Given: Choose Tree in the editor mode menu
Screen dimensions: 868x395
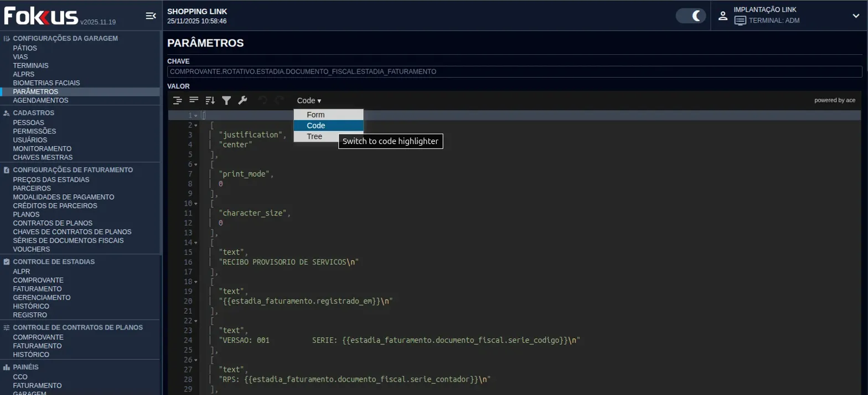Looking at the screenshot, I should tap(315, 136).
